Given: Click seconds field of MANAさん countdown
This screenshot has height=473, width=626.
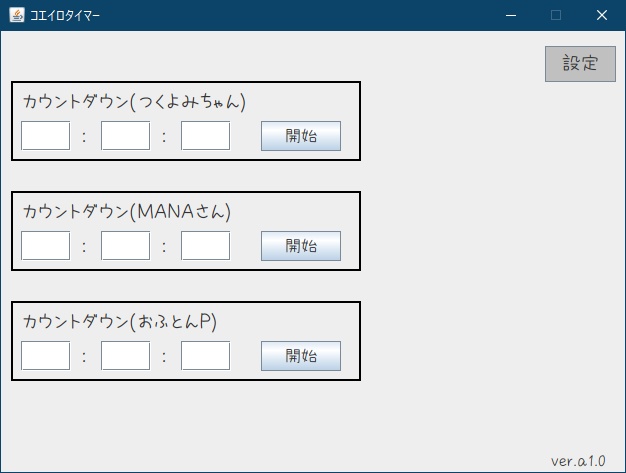Looking at the screenshot, I should 205,246.
